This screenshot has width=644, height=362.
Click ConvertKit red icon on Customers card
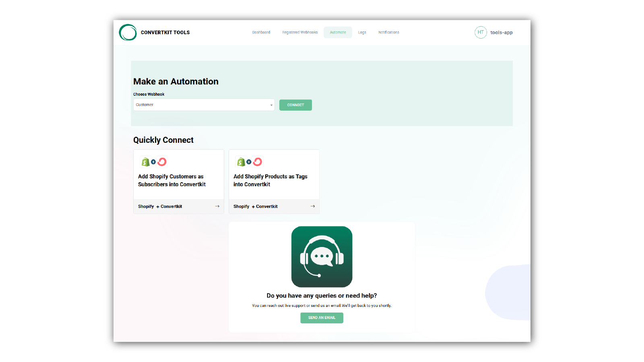[x=162, y=162]
